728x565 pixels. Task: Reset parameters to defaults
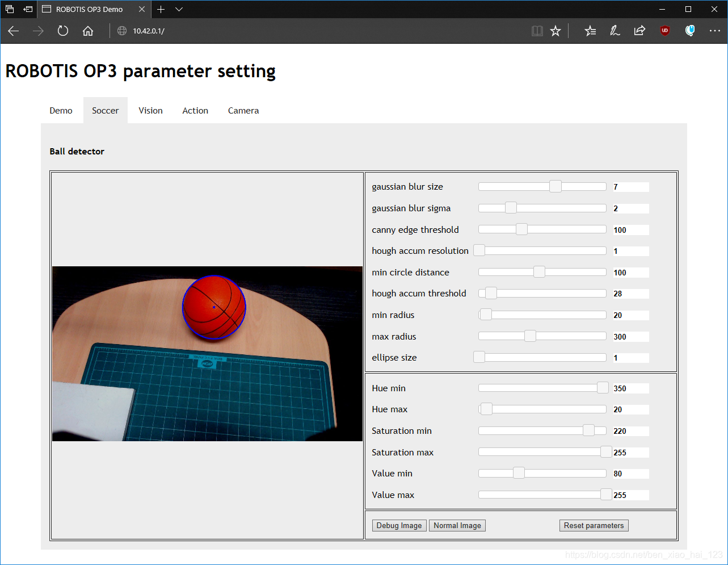594,526
